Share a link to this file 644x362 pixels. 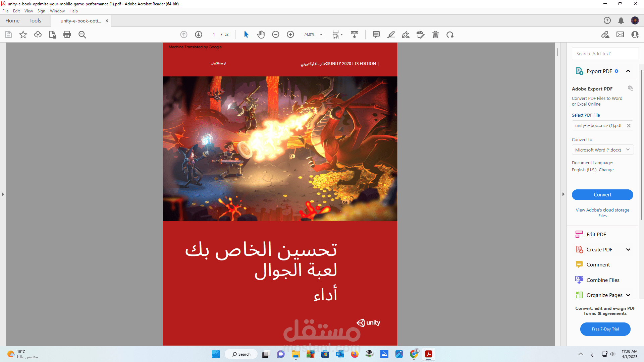[605, 35]
